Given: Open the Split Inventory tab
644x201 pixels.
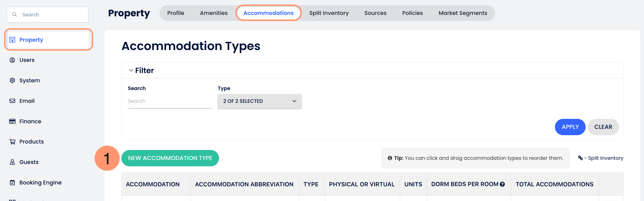Looking at the screenshot, I should 329,13.
